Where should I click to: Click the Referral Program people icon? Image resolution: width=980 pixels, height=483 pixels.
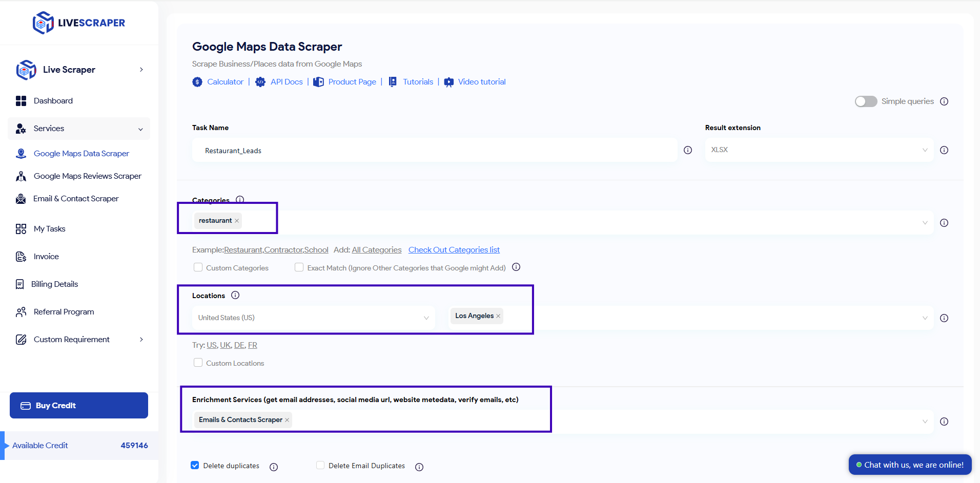(21, 312)
